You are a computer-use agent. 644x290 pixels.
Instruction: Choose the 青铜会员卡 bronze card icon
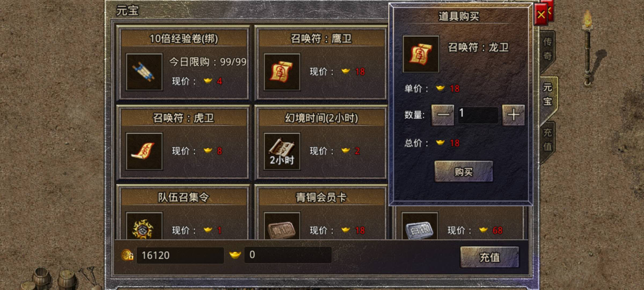pos(282,226)
